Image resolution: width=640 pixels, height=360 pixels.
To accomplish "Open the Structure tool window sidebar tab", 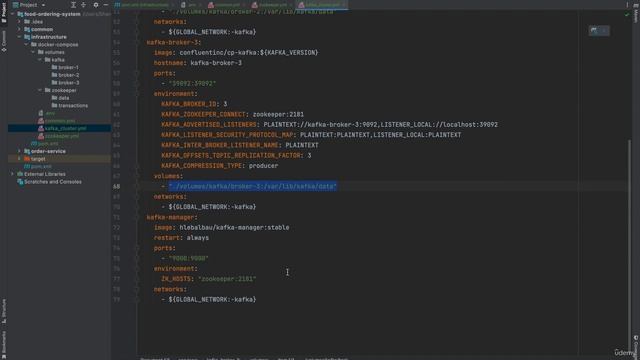I will pyautogui.click(x=4, y=311).
